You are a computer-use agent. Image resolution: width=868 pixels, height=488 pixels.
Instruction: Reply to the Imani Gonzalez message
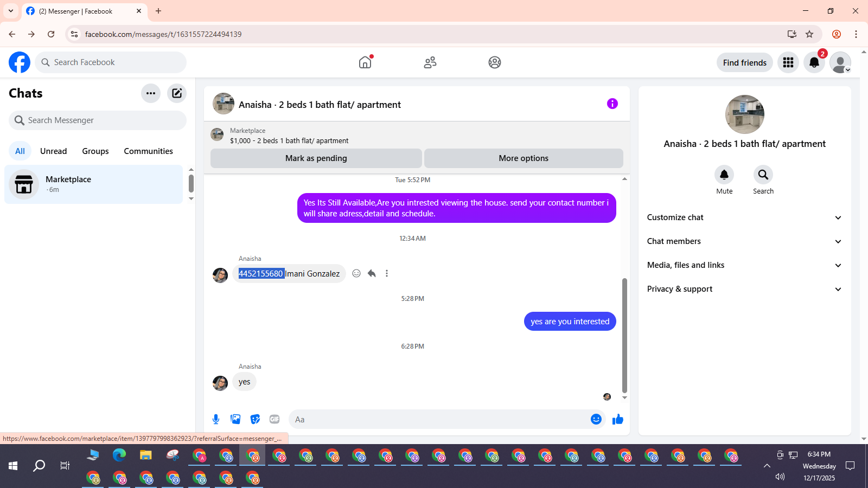[372, 273]
